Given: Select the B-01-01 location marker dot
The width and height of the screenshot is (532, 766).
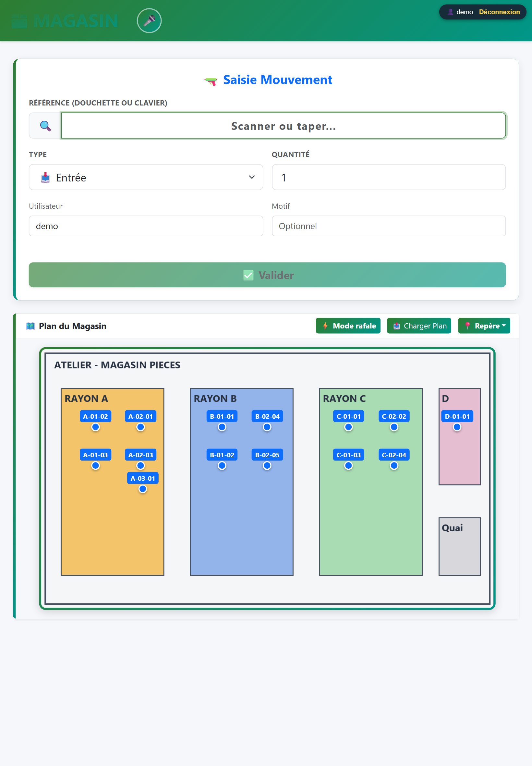Looking at the screenshot, I should click(222, 427).
